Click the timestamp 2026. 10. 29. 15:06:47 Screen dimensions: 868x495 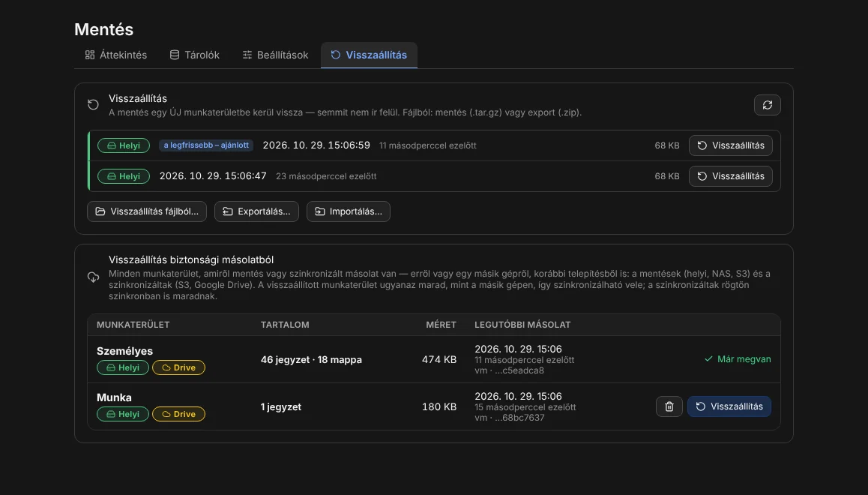[213, 176]
